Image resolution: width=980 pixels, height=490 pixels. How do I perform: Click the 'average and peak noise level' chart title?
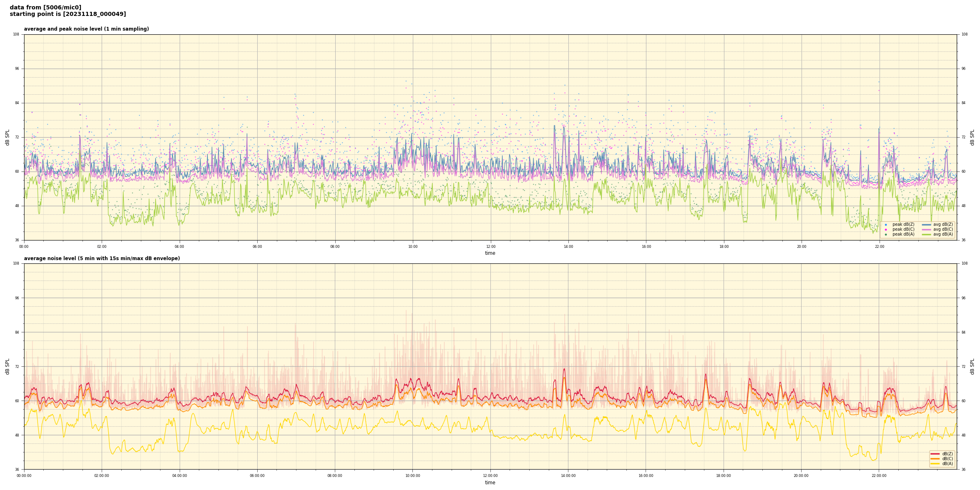pos(86,29)
